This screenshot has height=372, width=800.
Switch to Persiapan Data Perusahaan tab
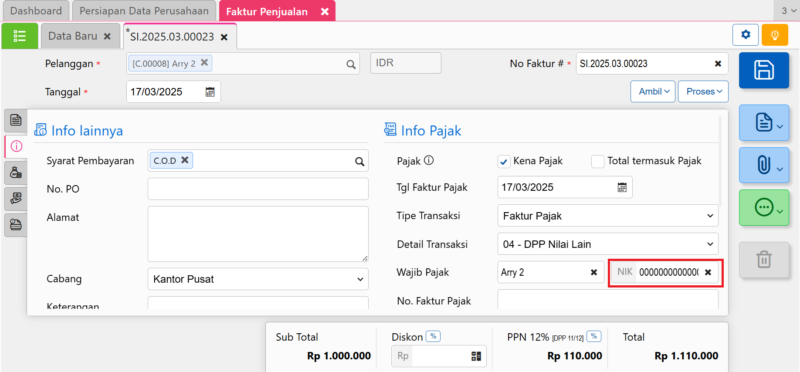click(x=144, y=11)
